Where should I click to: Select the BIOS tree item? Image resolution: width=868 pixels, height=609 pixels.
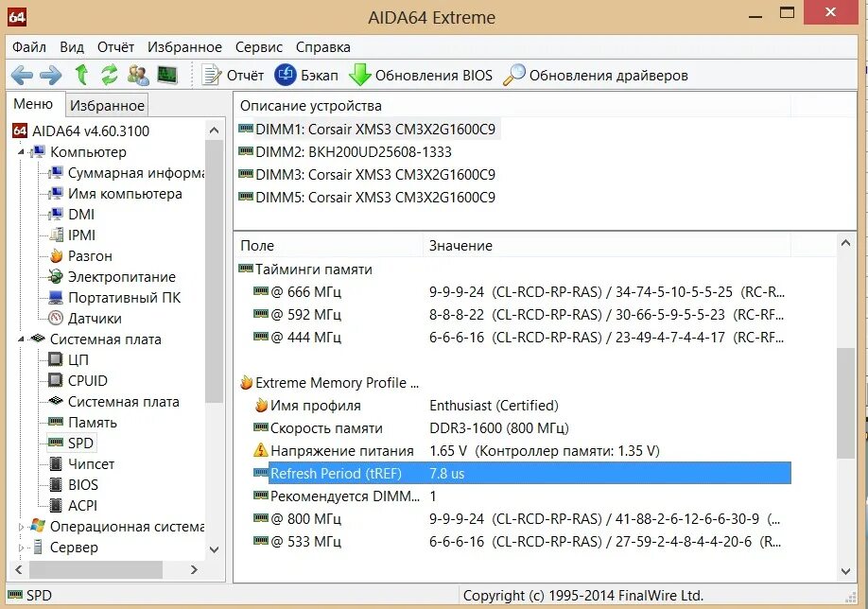click(x=74, y=485)
